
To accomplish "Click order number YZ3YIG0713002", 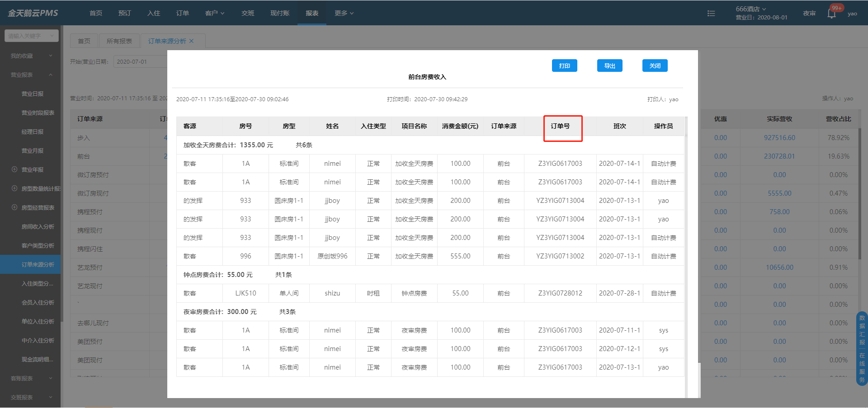I will (560, 256).
